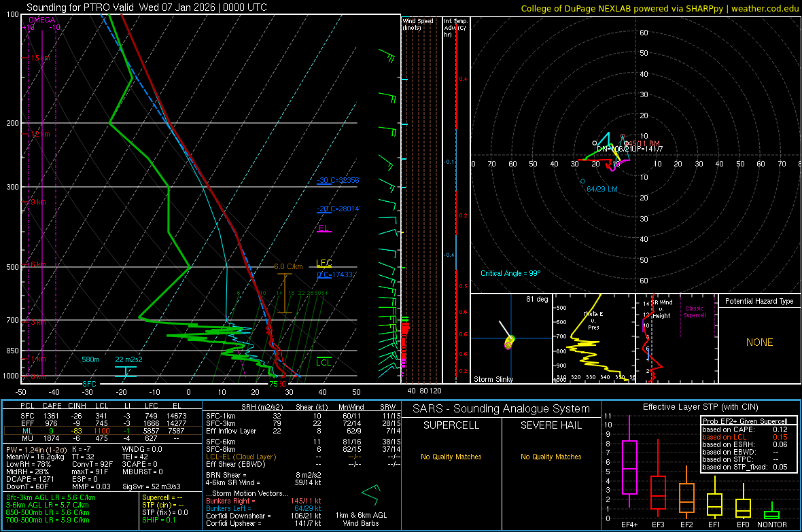This screenshot has height=532, width=802.
Task: Click the Theta-E v. Pres plot label
Action: coord(593,320)
